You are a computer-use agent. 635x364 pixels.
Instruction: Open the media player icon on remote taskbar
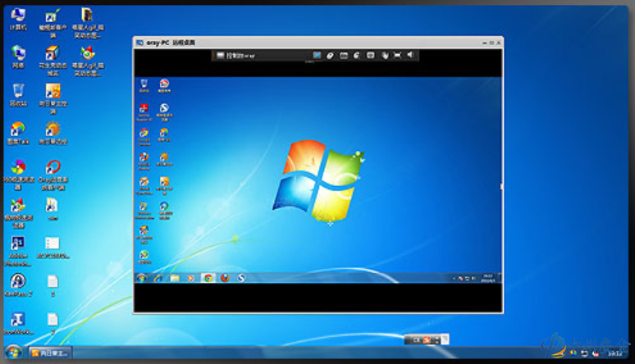(x=191, y=278)
